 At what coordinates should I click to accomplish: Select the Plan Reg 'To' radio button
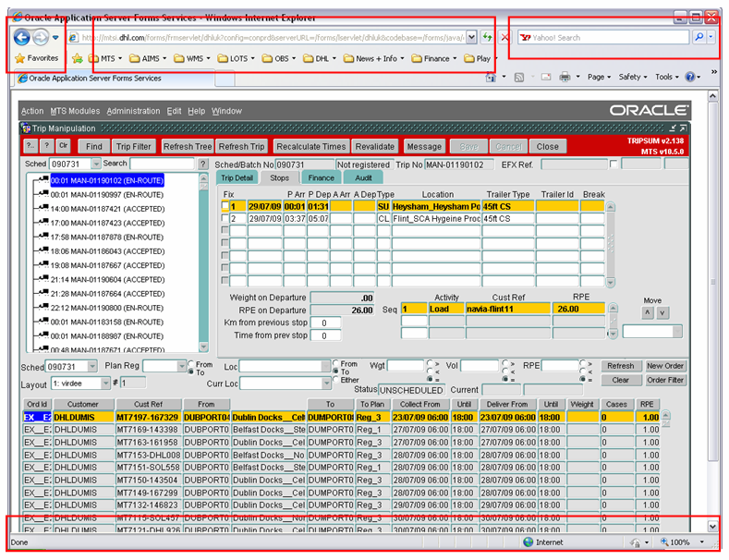[x=191, y=372]
